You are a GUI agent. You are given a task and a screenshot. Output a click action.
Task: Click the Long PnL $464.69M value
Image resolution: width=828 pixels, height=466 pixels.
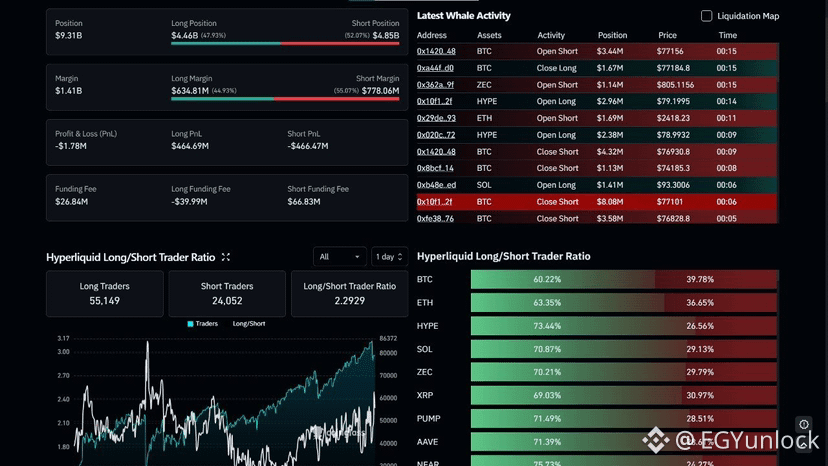(x=190, y=146)
